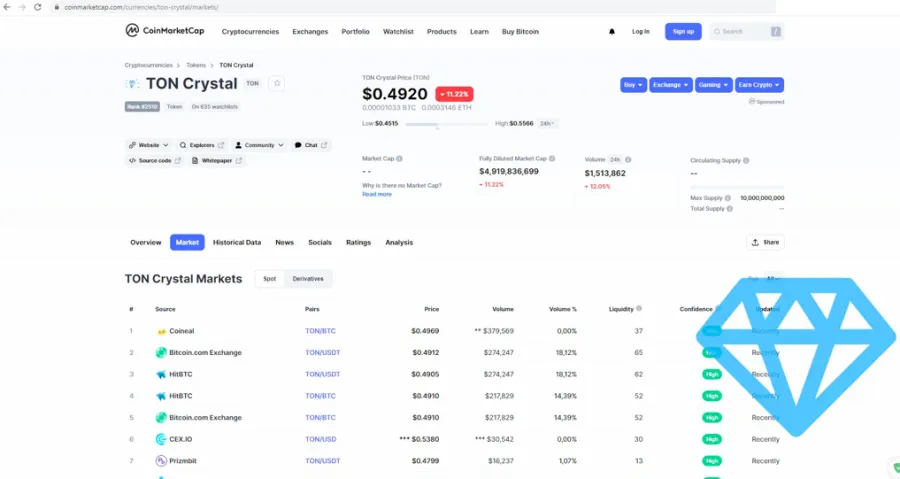Switch to the Ratings tab

(358, 243)
